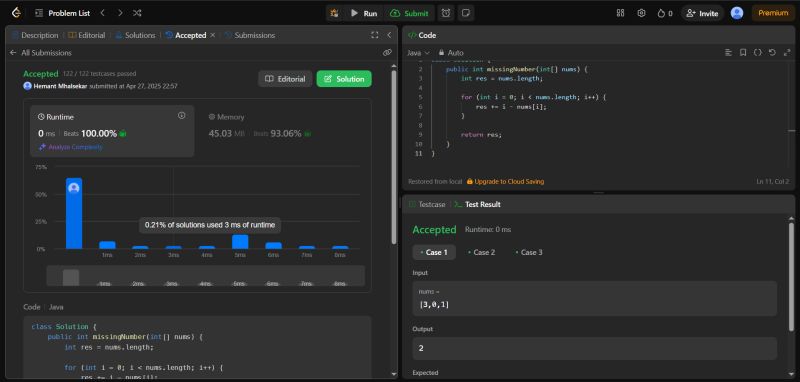Close the Accepted tab
800x382 pixels.
coord(213,35)
